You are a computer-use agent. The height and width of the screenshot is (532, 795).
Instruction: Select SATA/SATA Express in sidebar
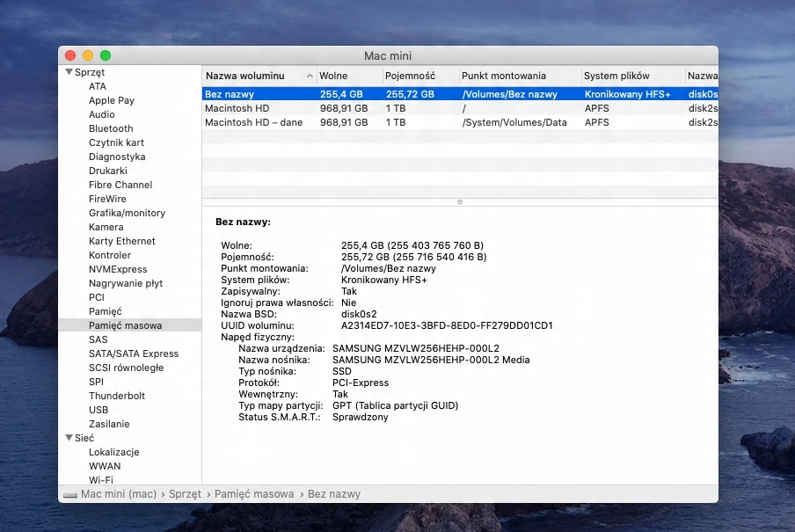133,353
